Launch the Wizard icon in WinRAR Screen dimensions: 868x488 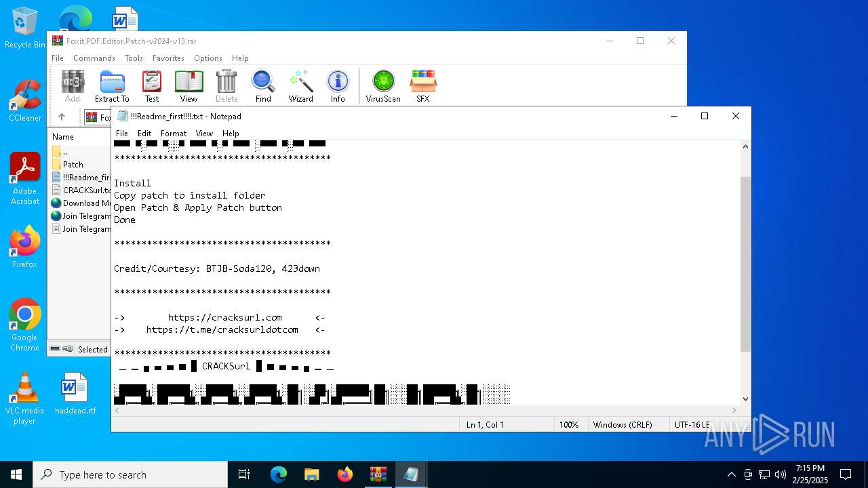click(300, 86)
